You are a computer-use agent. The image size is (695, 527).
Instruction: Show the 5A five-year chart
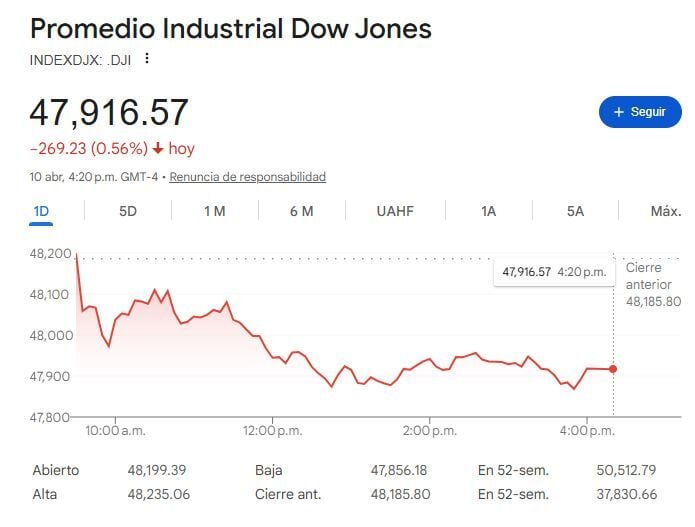click(x=575, y=211)
